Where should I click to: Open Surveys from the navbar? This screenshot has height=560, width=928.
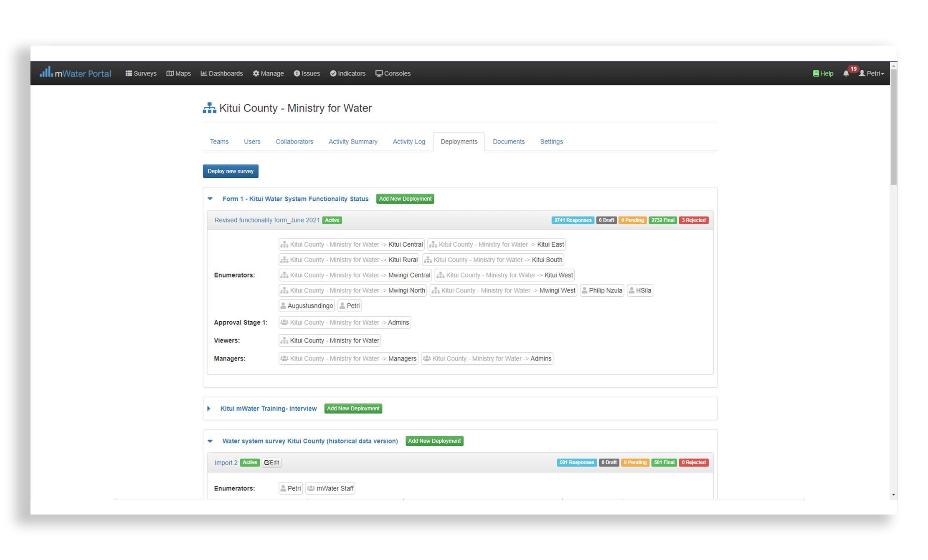pos(141,73)
